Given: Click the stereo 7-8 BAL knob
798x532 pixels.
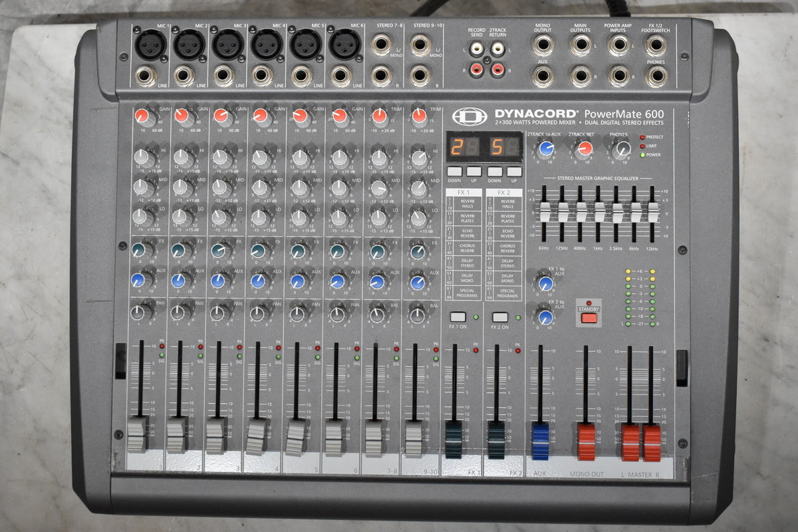Looking at the screenshot, I should click(378, 314).
